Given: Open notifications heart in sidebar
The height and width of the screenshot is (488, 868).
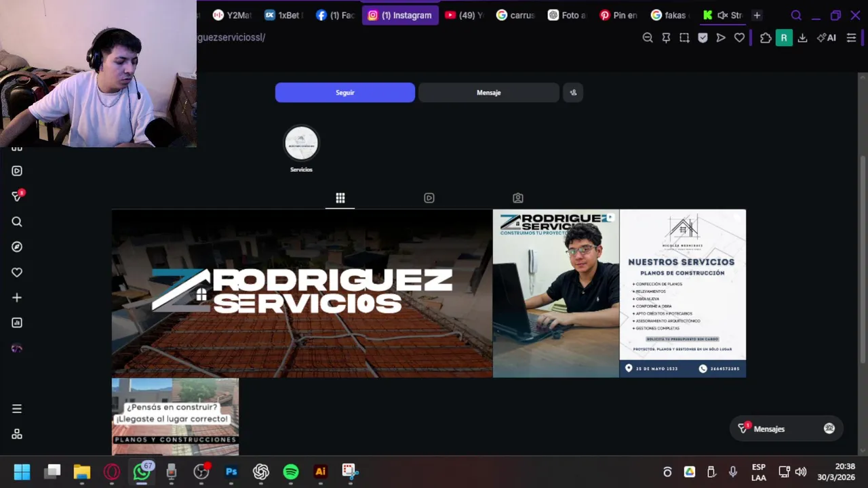Looking at the screenshot, I should 17,272.
